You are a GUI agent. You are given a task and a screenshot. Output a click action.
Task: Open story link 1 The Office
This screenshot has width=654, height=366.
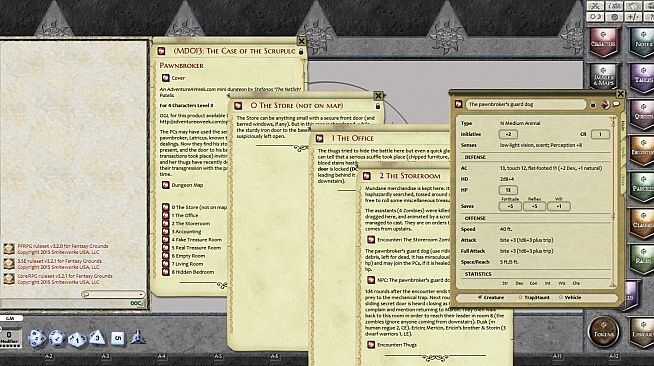point(166,215)
